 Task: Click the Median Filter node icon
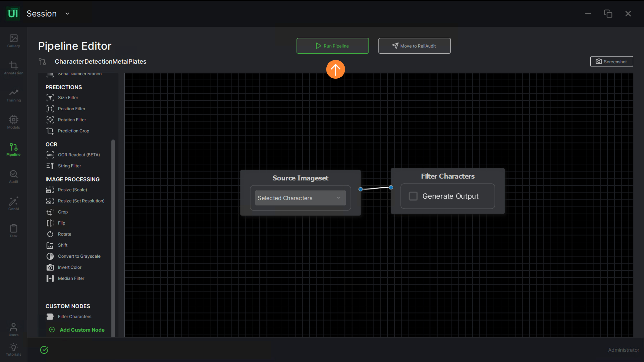point(50,278)
